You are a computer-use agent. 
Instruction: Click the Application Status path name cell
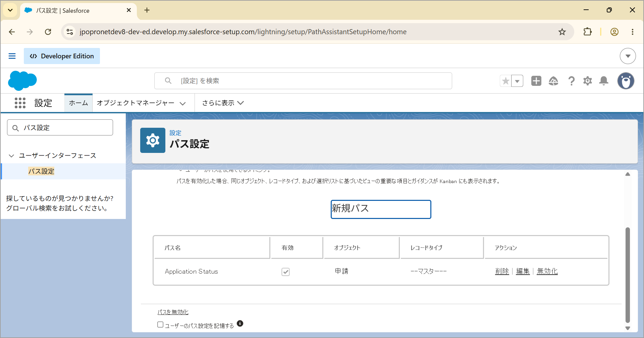pyautogui.click(x=192, y=272)
